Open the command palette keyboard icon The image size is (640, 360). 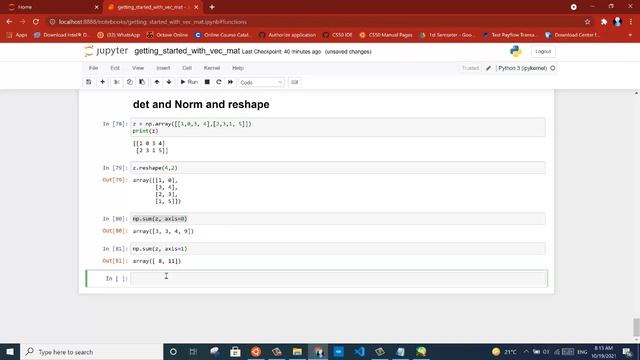[x=294, y=82]
